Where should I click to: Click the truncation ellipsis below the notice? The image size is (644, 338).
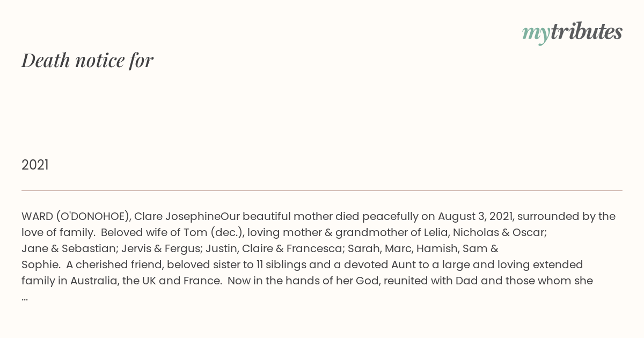point(25,298)
